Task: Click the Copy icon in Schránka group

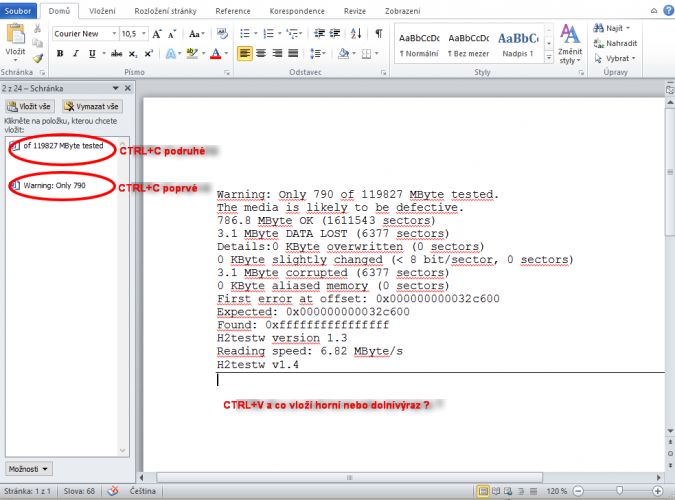Action: coord(37,43)
